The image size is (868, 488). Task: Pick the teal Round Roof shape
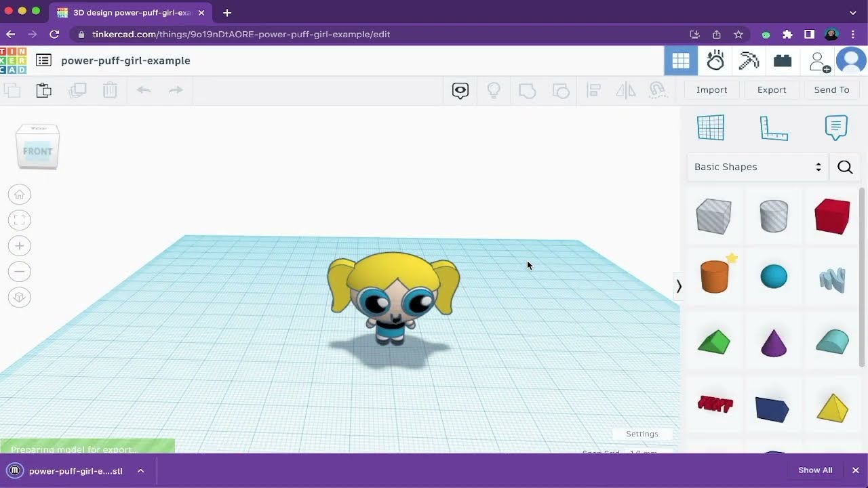tap(832, 342)
